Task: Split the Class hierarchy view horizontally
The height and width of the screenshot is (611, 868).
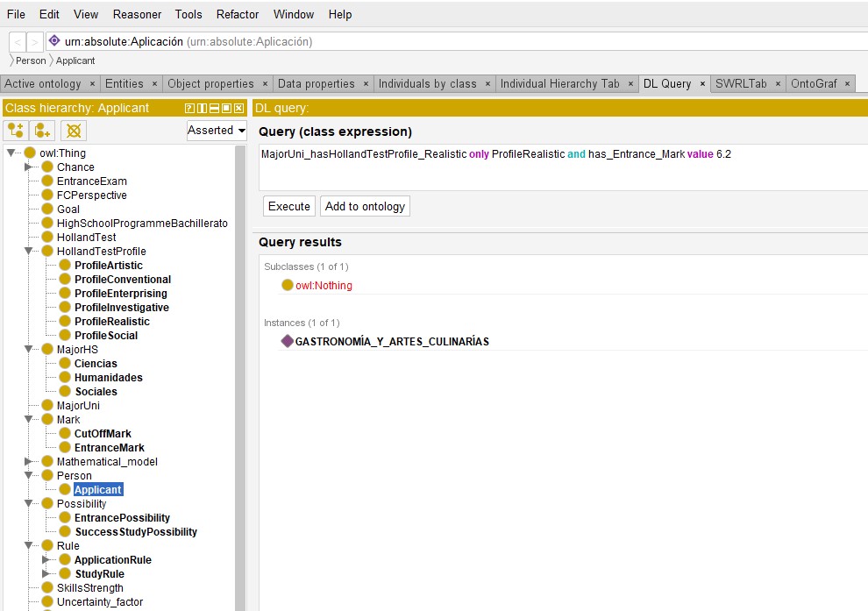Action: tap(214, 108)
